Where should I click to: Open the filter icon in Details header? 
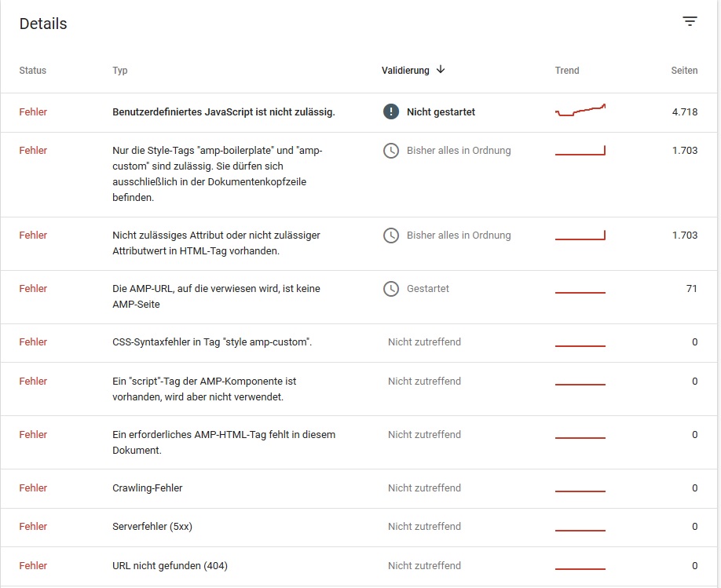(x=690, y=22)
